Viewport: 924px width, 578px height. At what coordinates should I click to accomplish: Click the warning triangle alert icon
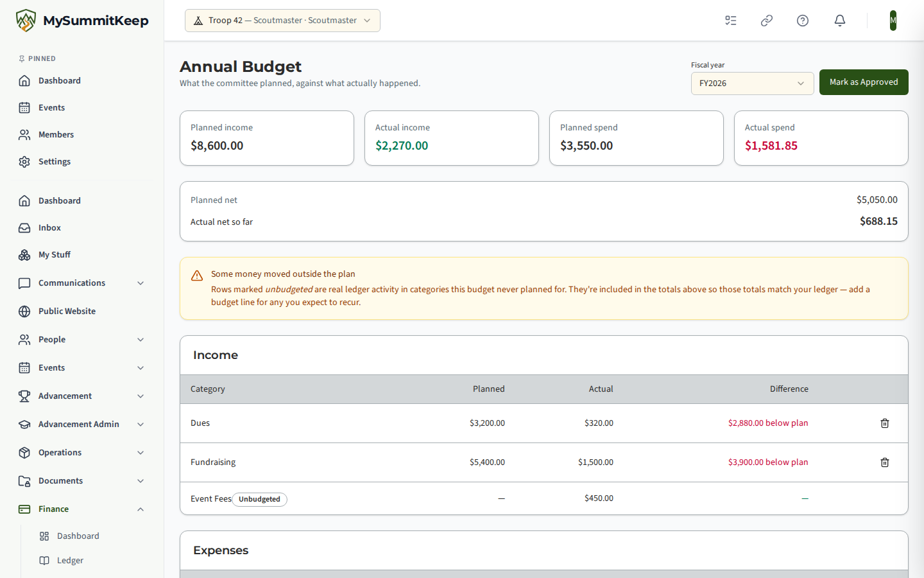197,276
